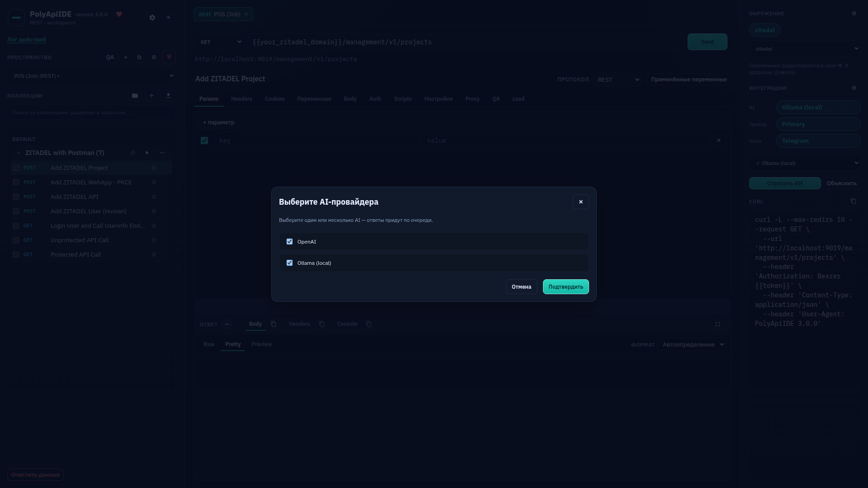
Task: Open the Auth tab
Action: pyautogui.click(x=375, y=99)
